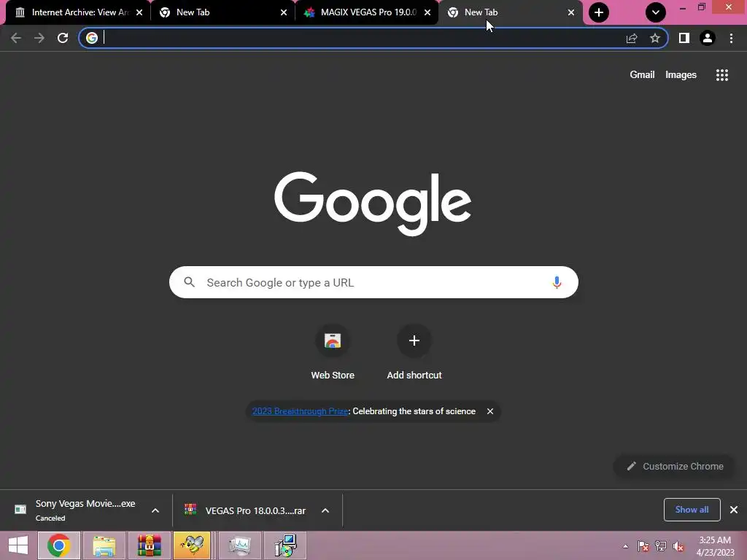Switch to the MAGIX VEGAS Pro tab
This screenshot has height=560, width=747.
coord(367,12)
